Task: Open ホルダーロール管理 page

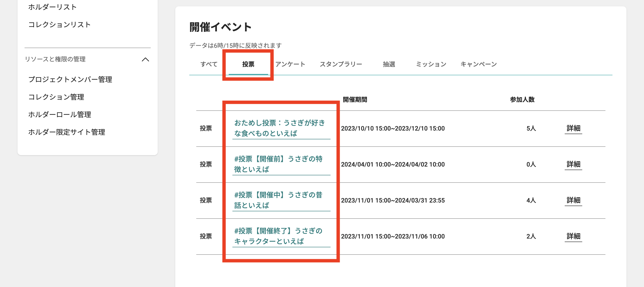Action: click(60, 115)
